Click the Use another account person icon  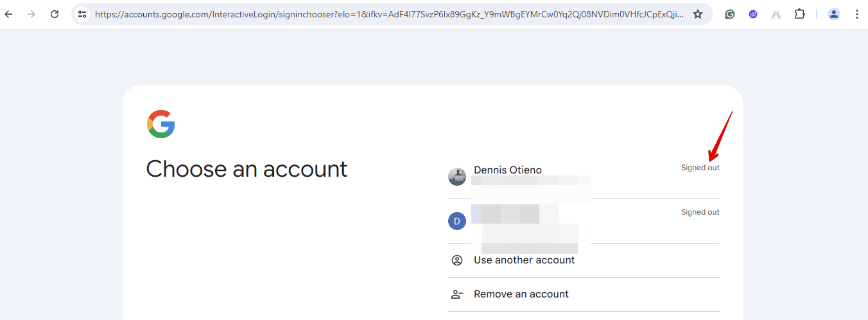tap(457, 260)
